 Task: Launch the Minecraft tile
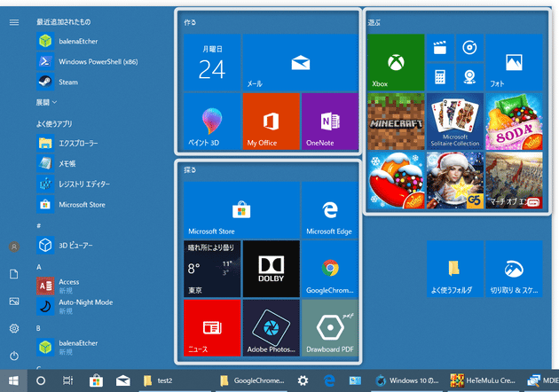396,122
